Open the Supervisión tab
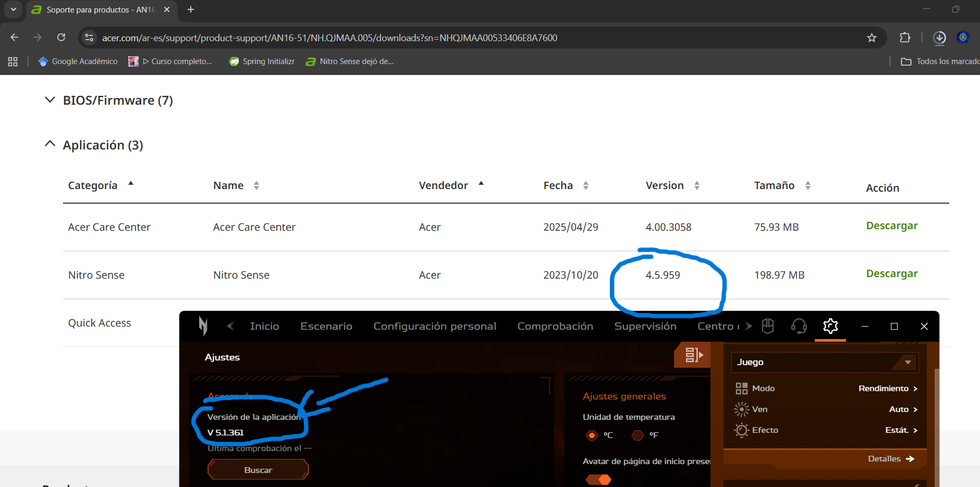980x487 pixels. pyautogui.click(x=645, y=326)
